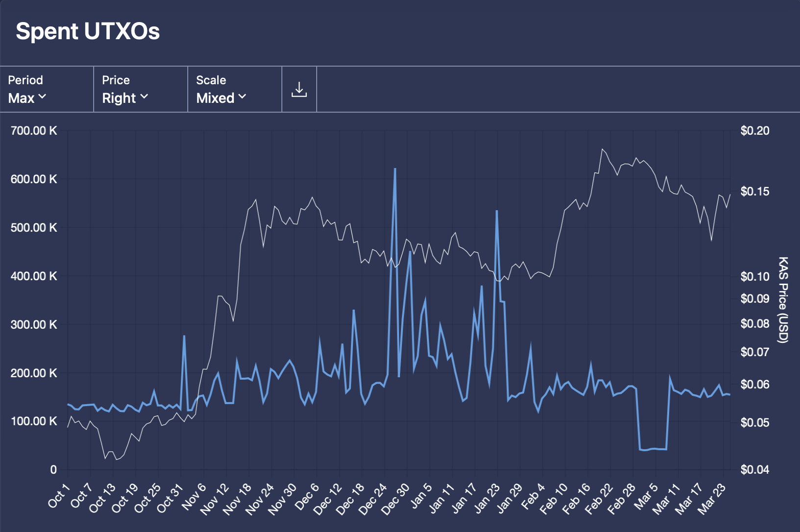800x532 pixels.
Task: Select the 300.00 K y-axis label
Action: point(34,325)
